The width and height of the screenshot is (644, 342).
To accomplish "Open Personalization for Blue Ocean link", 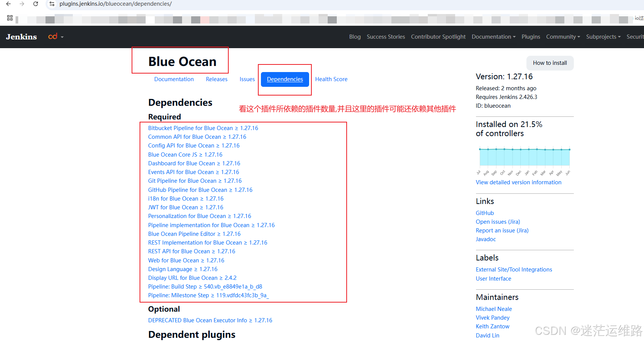I will [x=199, y=216].
